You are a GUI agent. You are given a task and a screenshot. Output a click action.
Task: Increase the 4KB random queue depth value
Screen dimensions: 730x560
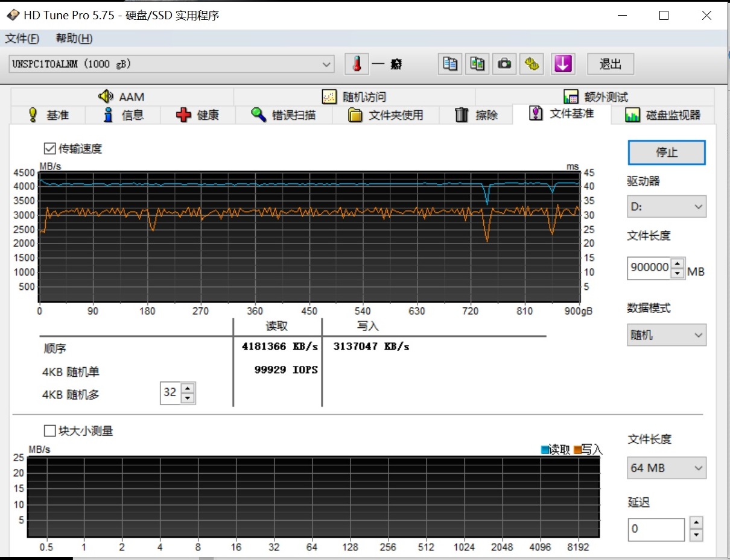[188, 388]
